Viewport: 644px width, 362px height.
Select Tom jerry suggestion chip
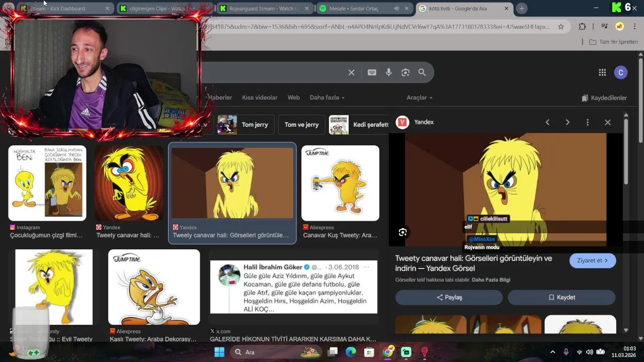[247, 125]
